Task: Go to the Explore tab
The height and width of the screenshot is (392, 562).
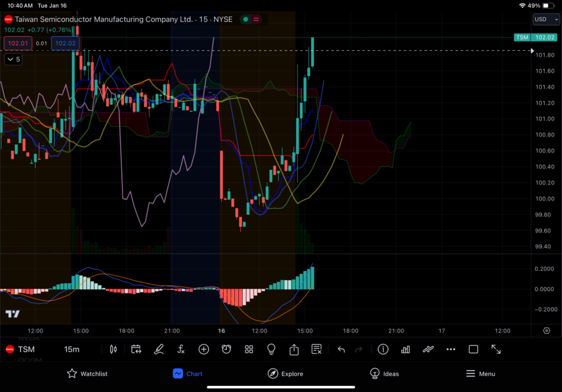Action: click(x=285, y=374)
